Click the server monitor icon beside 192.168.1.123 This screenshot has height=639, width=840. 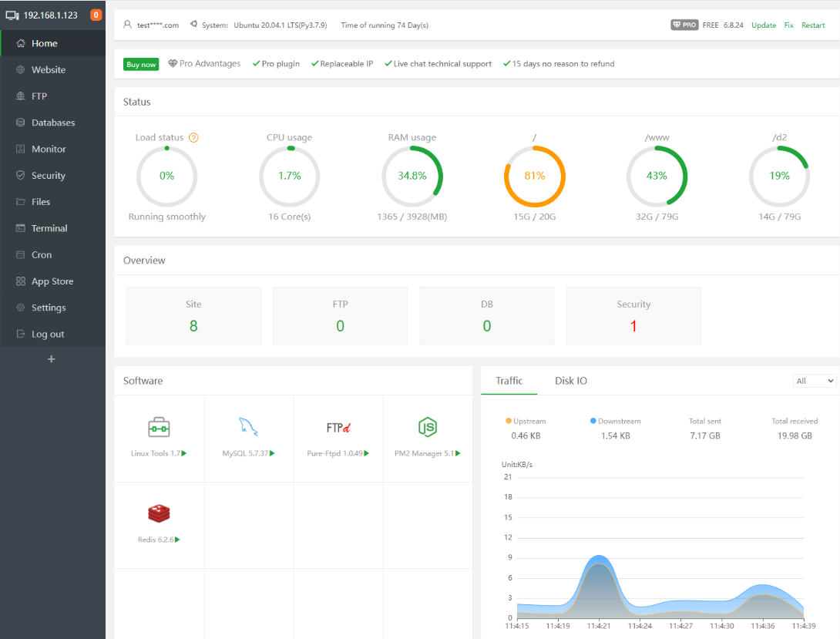click(x=12, y=15)
